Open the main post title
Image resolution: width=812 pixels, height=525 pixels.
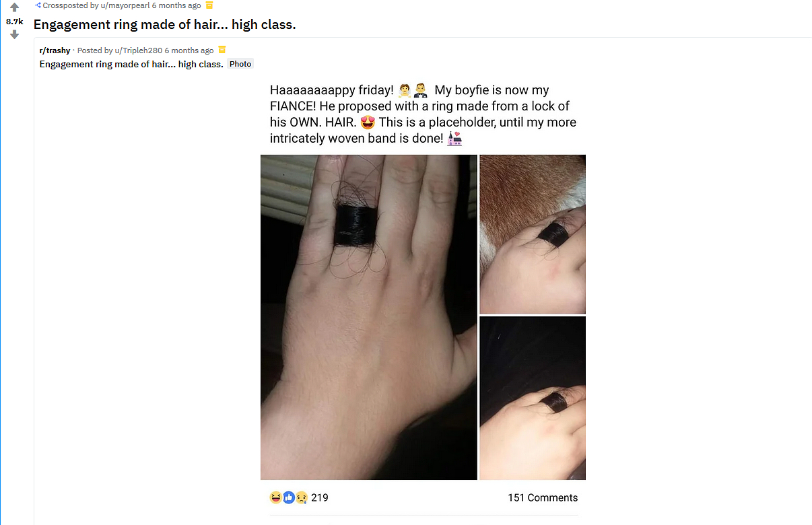tap(164, 25)
